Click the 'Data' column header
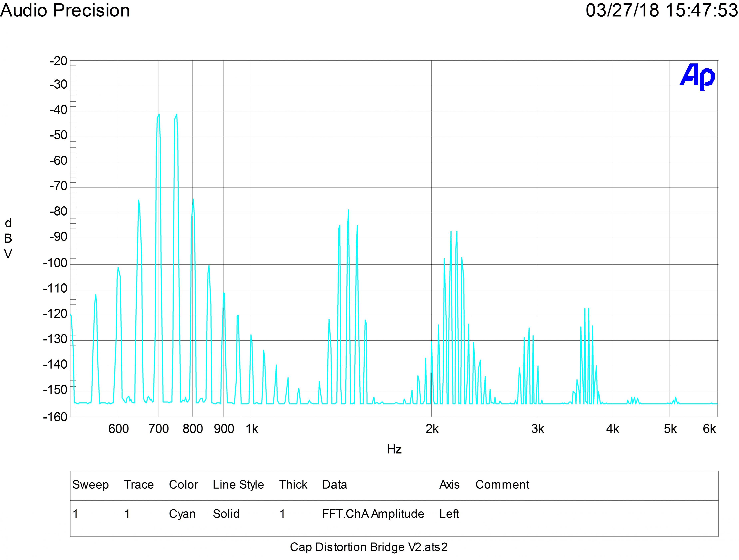This screenshot has height=560, width=739. [x=334, y=485]
